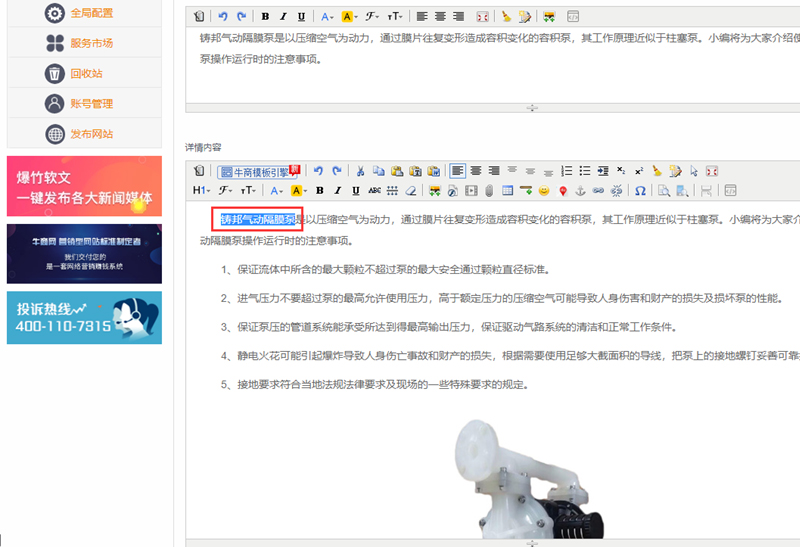The height and width of the screenshot is (547, 800).
Task: Open font size dropdown in top editor
Action: tap(395, 16)
